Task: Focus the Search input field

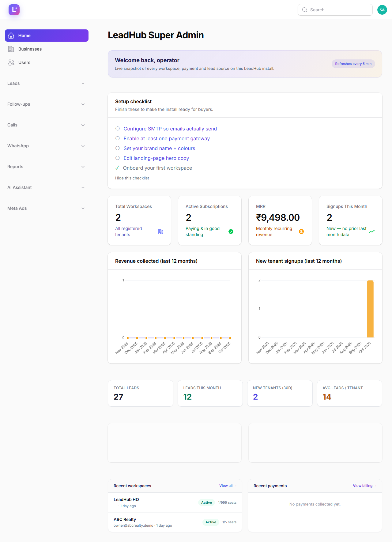Action: tap(335, 10)
